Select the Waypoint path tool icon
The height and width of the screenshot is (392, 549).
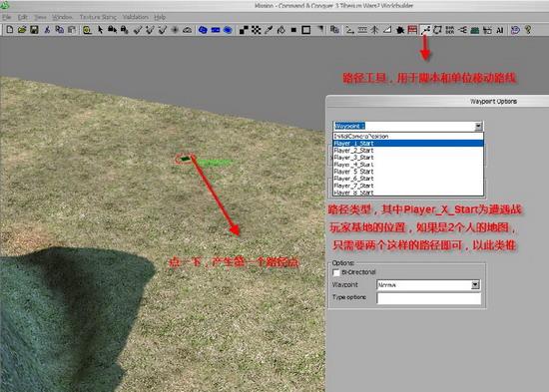click(425, 30)
